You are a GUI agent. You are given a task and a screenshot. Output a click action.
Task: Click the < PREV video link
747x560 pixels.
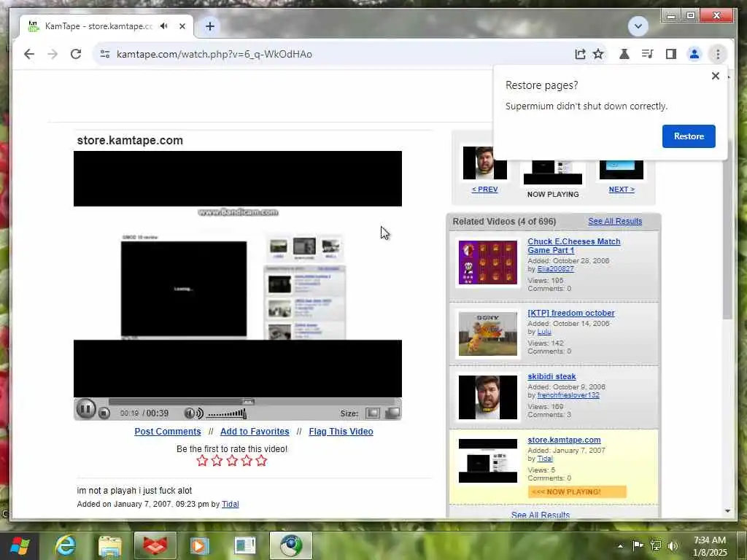click(x=484, y=189)
